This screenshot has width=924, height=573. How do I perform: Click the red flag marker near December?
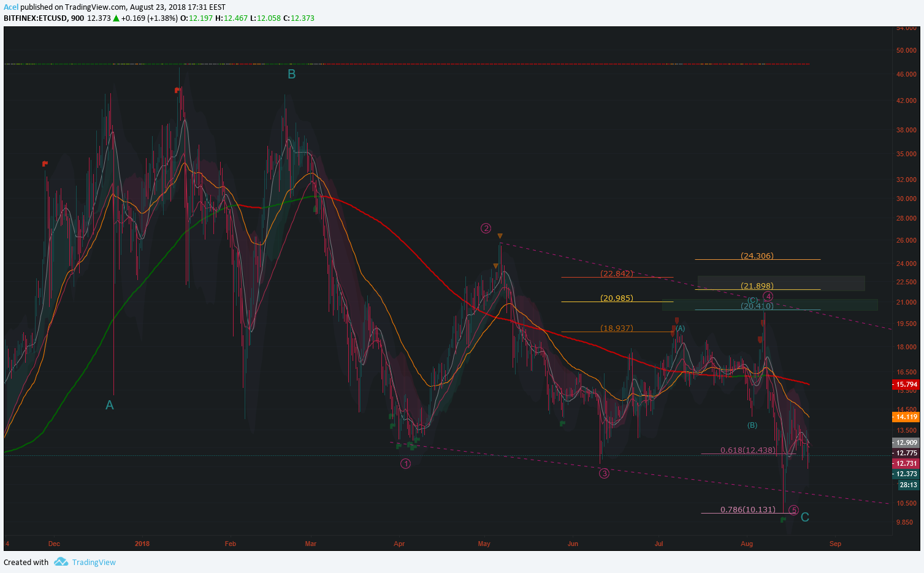pyautogui.click(x=45, y=164)
